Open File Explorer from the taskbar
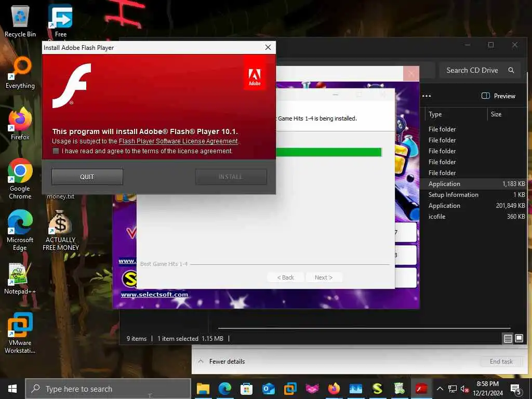This screenshot has width=532, height=399. pyautogui.click(x=203, y=389)
